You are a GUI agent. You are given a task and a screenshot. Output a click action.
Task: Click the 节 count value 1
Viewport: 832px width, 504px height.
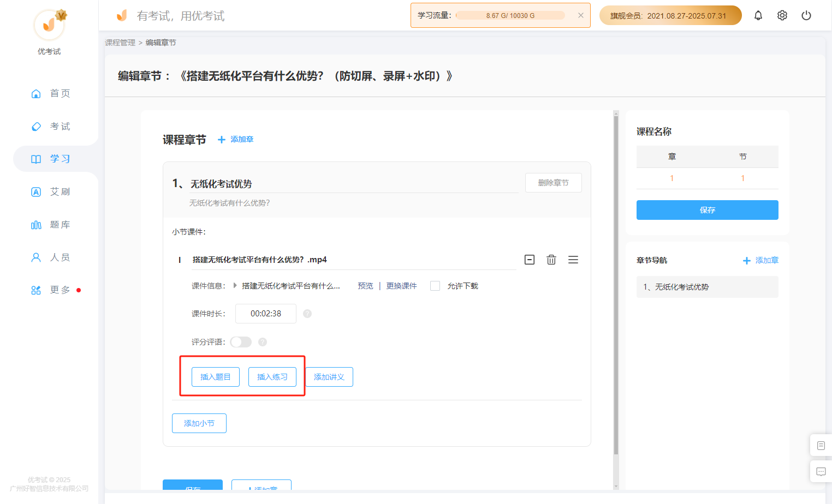coord(743,178)
